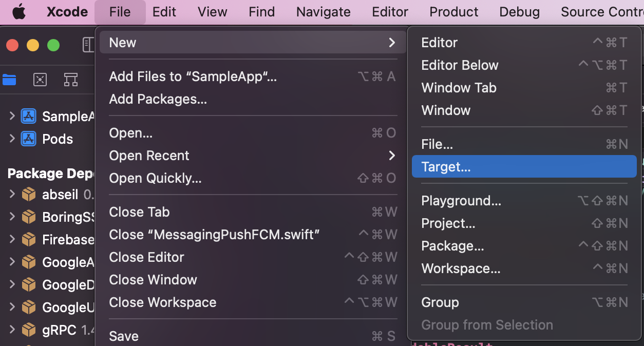The height and width of the screenshot is (346, 644).
Task: Choose Close Window menu item
Action: pyautogui.click(x=251, y=280)
